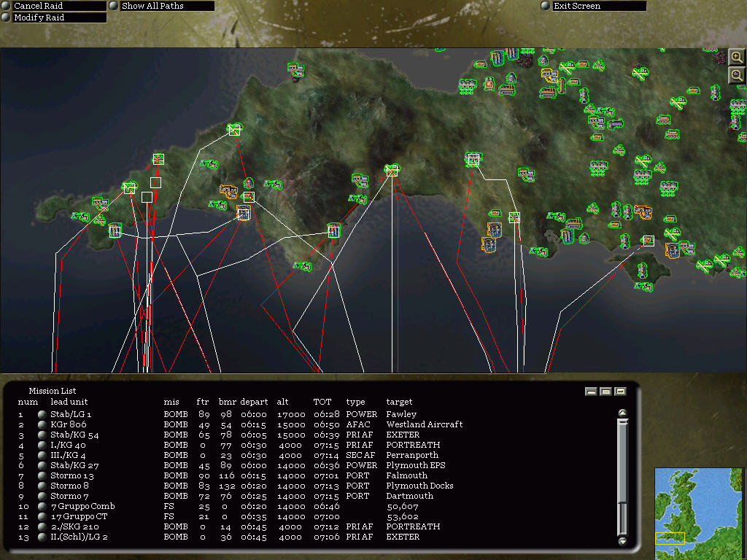Image resolution: width=747 pixels, height=560 pixels.
Task: Select mission 13 bullet for II.(Schl)/LG 2
Action: pos(42,537)
